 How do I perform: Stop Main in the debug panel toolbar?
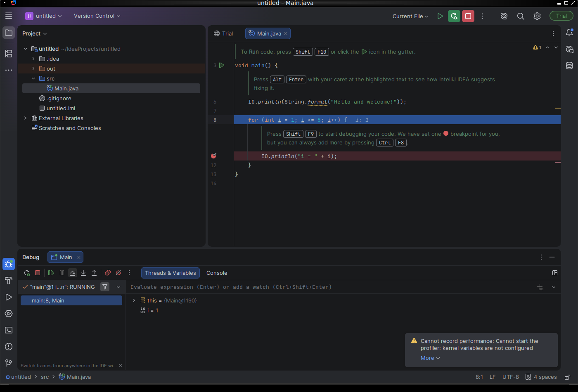(x=38, y=273)
